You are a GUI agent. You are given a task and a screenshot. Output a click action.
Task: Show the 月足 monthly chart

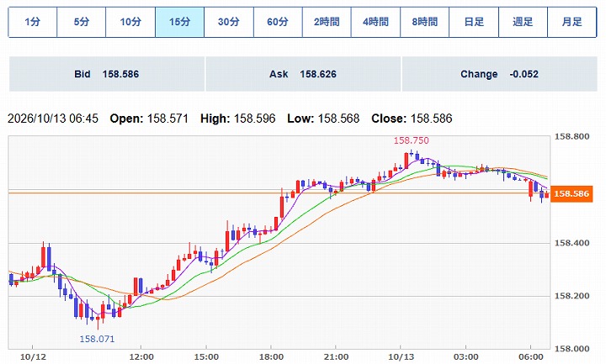(572, 22)
